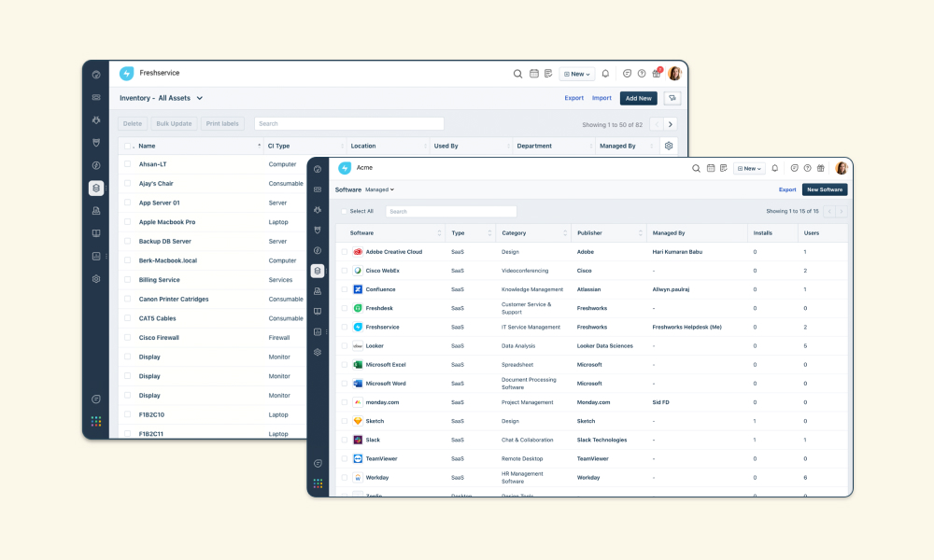
Task: Focus the Search field in Inventory window
Action: tap(349, 124)
